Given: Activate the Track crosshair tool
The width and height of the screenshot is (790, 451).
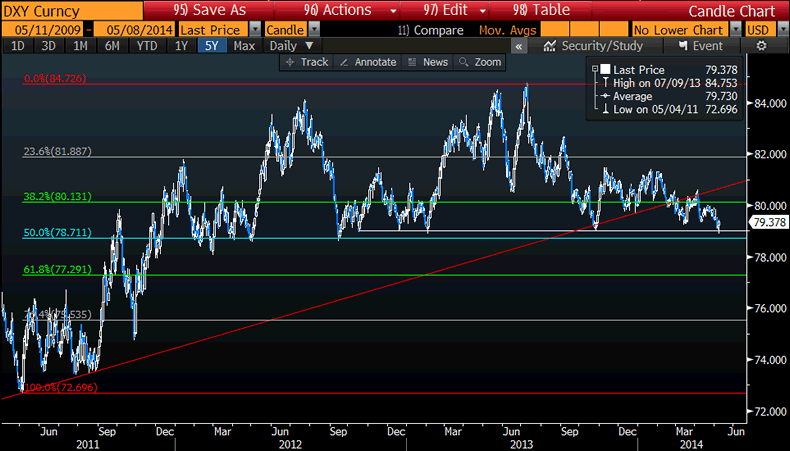Looking at the screenshot, I should [x=306, y=62].
